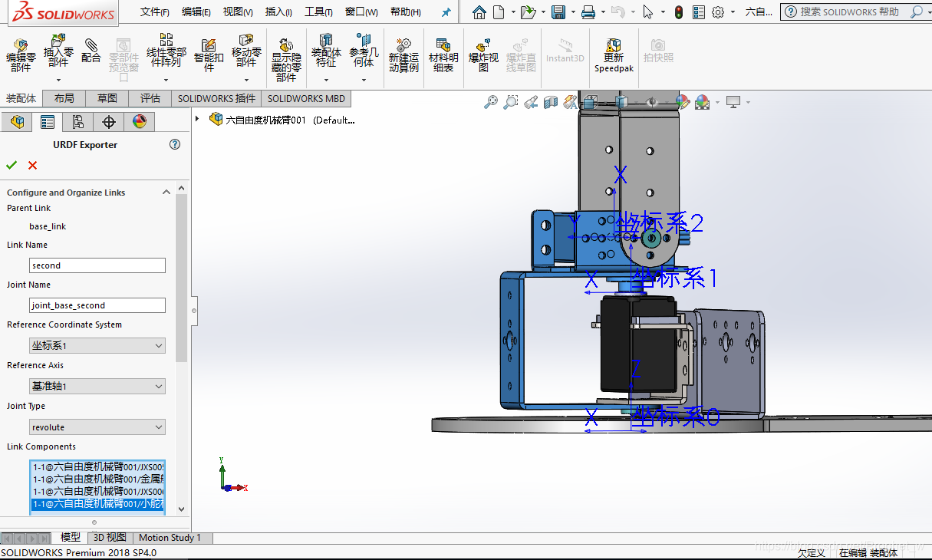This screenshot has height=560, width=932.
Task: Click the Exploded View tool
Action: [483, 55]
